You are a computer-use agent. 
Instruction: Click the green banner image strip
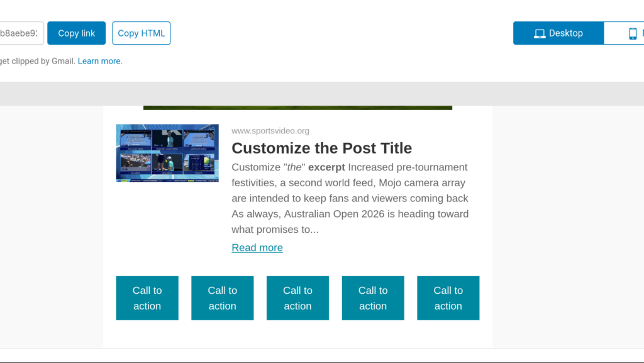tap(297, 108)
